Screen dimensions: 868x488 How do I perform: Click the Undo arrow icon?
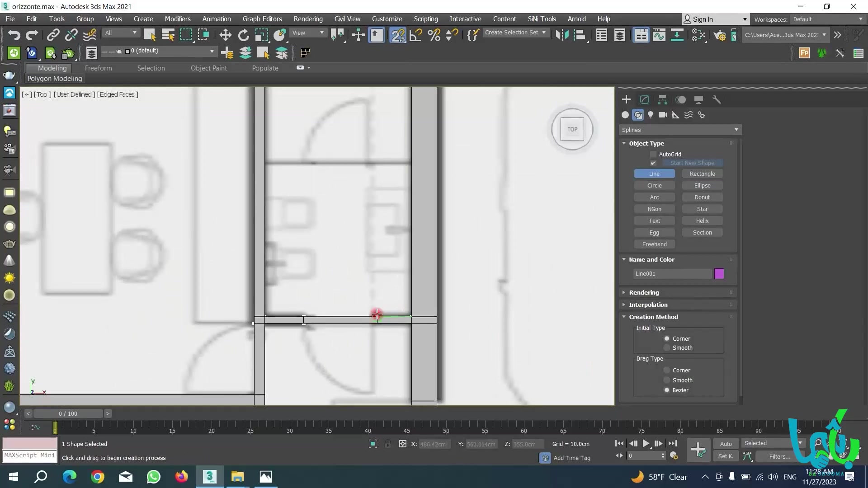coord(14,35)
